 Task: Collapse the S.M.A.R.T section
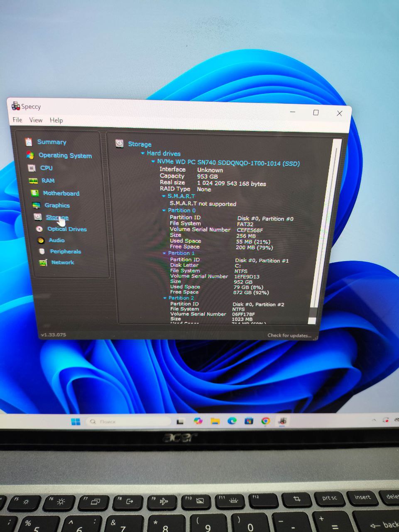164,196
